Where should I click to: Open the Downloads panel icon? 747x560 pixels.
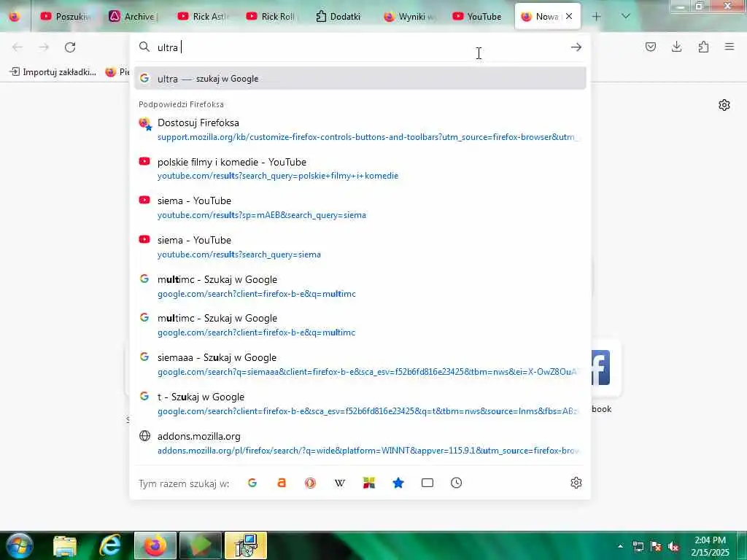click(676, 47)
